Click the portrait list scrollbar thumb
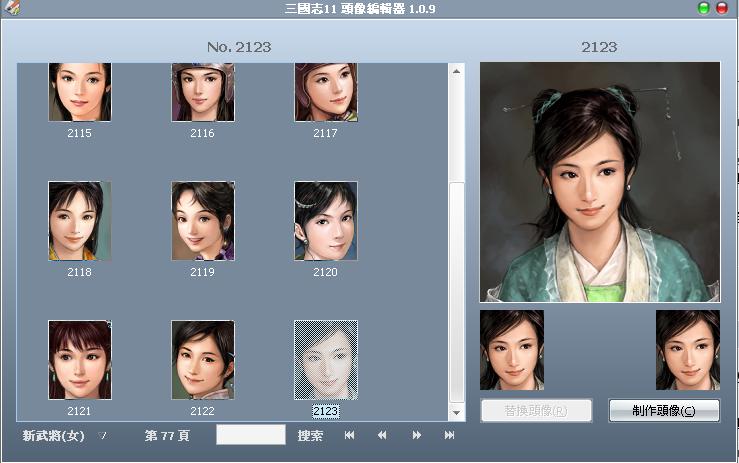The image size is (739, 463). tap(457, 292)
